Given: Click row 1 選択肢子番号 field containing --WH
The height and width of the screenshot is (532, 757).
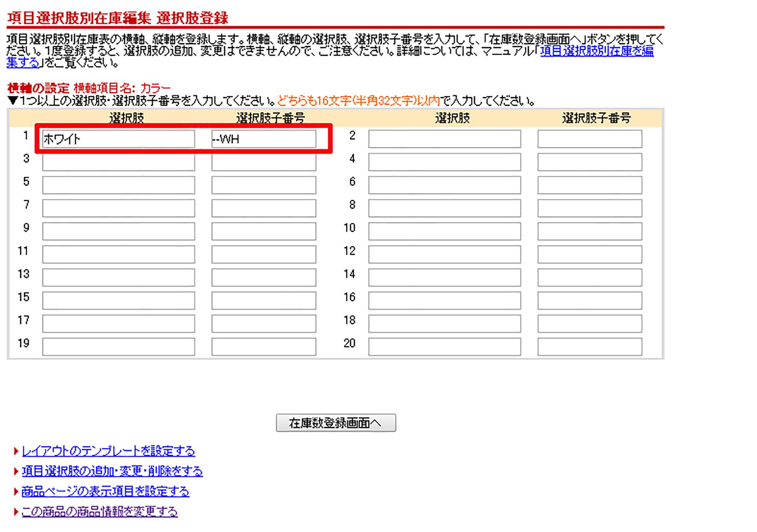Looking at the screenshot, I should point(264,139).
